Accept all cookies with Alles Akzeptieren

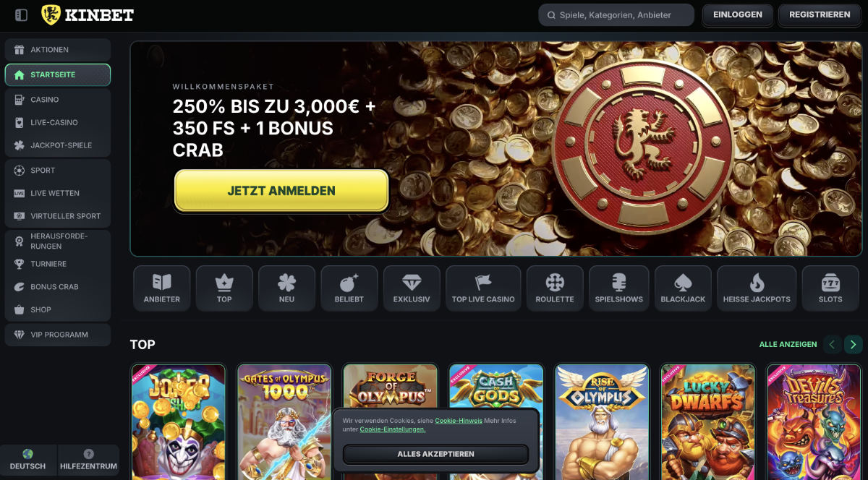[x=435, y=454]
